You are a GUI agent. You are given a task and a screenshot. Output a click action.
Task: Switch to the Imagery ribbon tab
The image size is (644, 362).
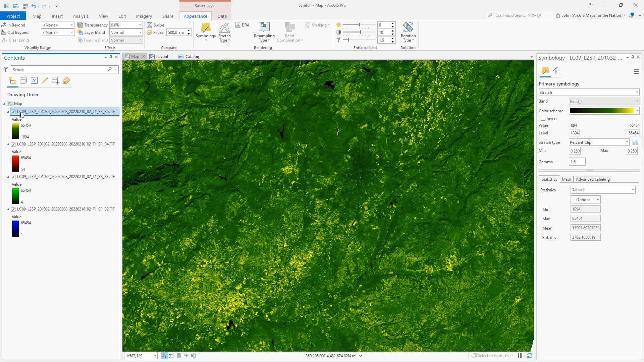click(144, 16)
